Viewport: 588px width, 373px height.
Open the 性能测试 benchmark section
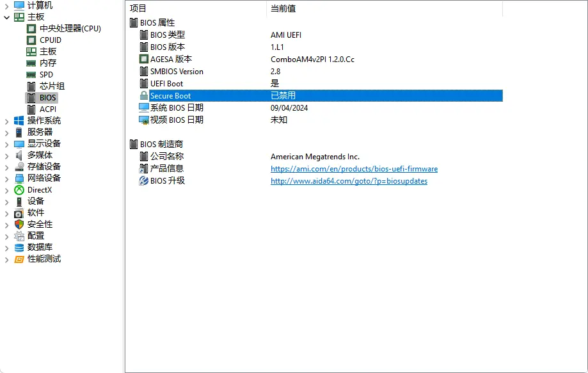(44, 258)
